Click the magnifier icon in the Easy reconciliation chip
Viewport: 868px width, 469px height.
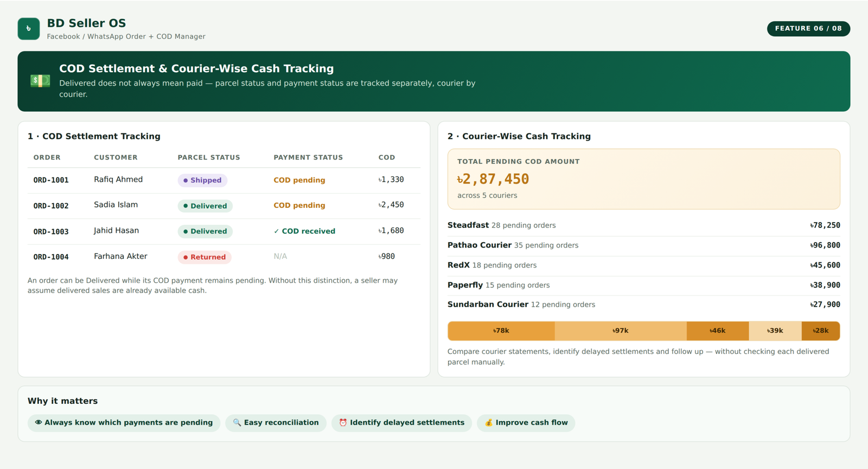coord(237,422)
